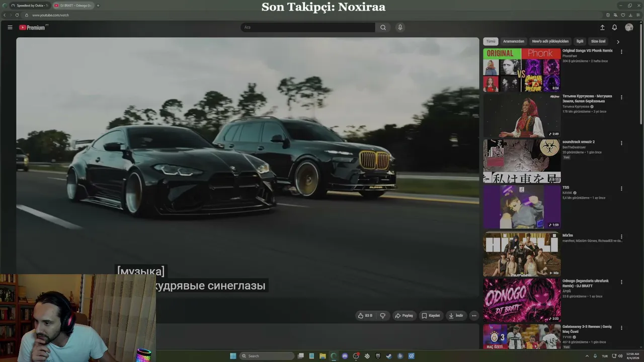This screenshot has height=362, width=644.
Task: Go to the YouTube Premium home logo
Action: tap(33, 28)
